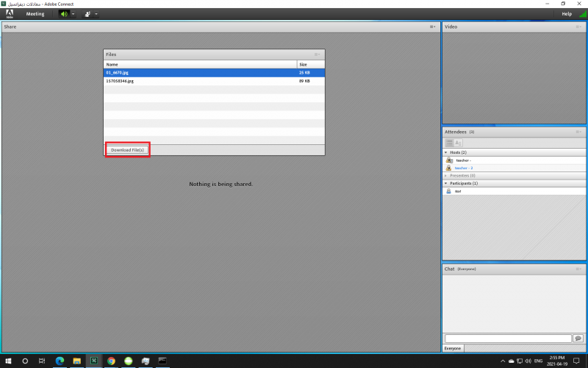Open the Share pod options menu icon

(x=433, y=26)
